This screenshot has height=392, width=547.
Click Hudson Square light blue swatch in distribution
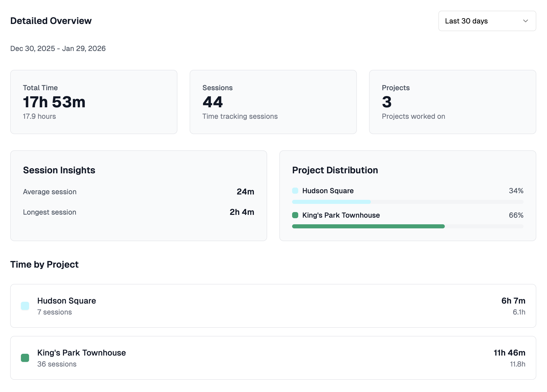pos(295,191)
